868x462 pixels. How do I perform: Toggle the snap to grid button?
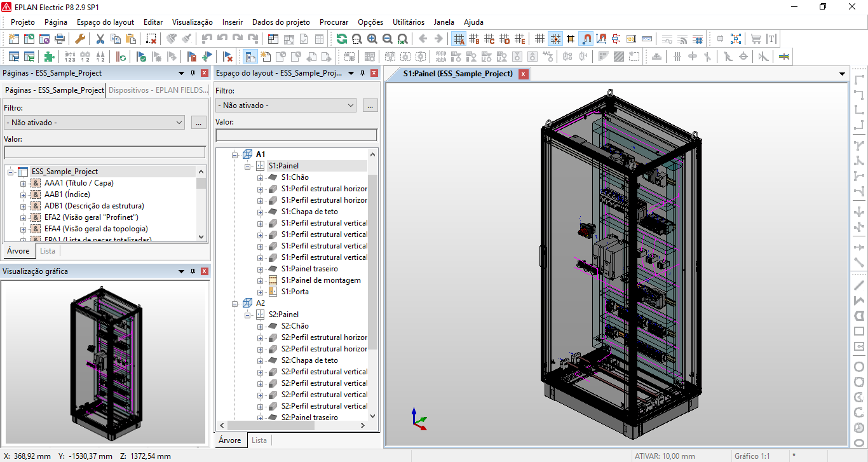click(555, 39)
